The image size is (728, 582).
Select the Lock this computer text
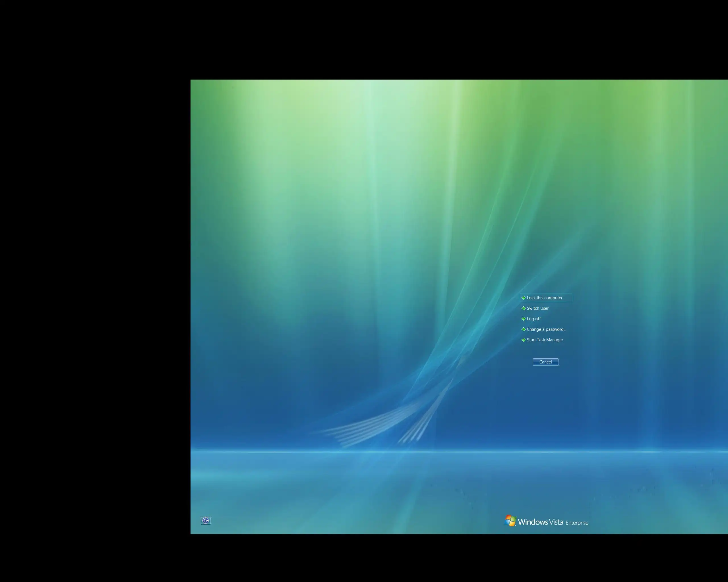[544, 298]
